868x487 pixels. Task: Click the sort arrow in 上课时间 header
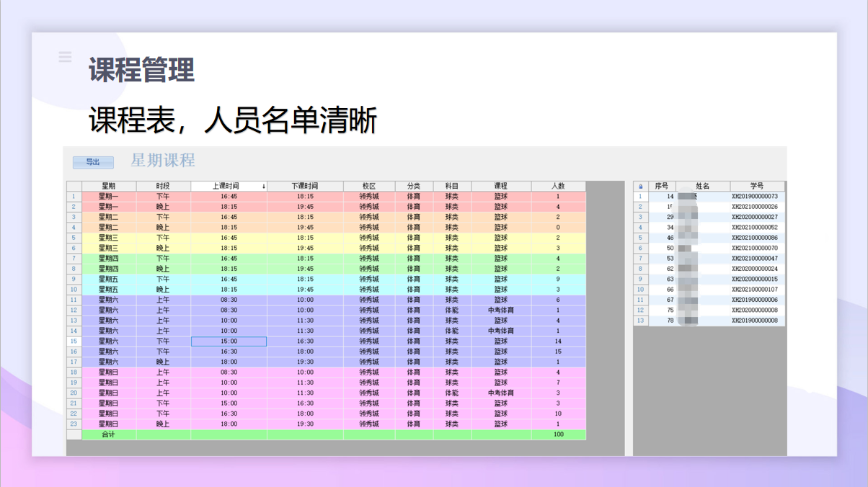click(x=263, y=187)
